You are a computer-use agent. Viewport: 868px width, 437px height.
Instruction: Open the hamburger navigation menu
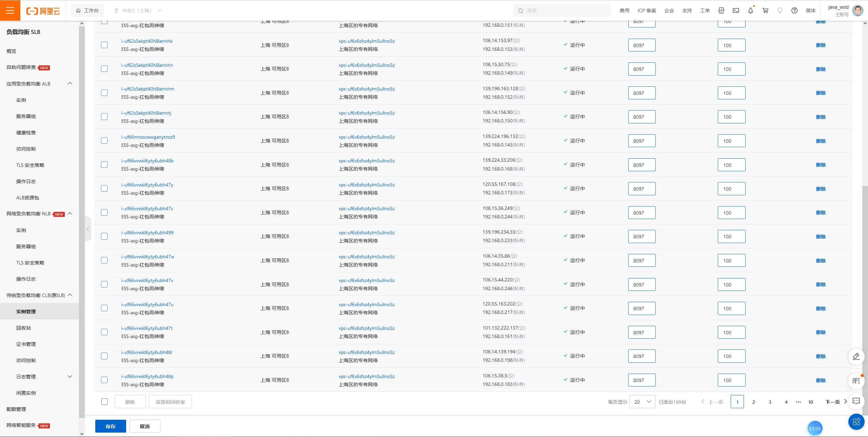[10, 11]
